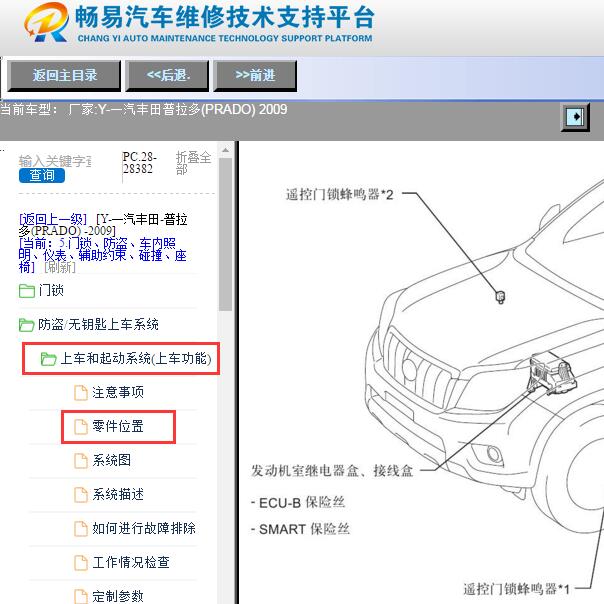The height and width of the screenshot is (604, 604).
Task: Click the 防盗/无钥匙上车系统 folder icon
Action: click(x=27, y=325)
